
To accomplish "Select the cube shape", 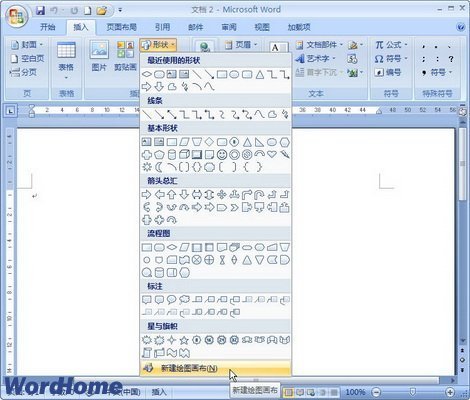I will (x=184, y=154).
